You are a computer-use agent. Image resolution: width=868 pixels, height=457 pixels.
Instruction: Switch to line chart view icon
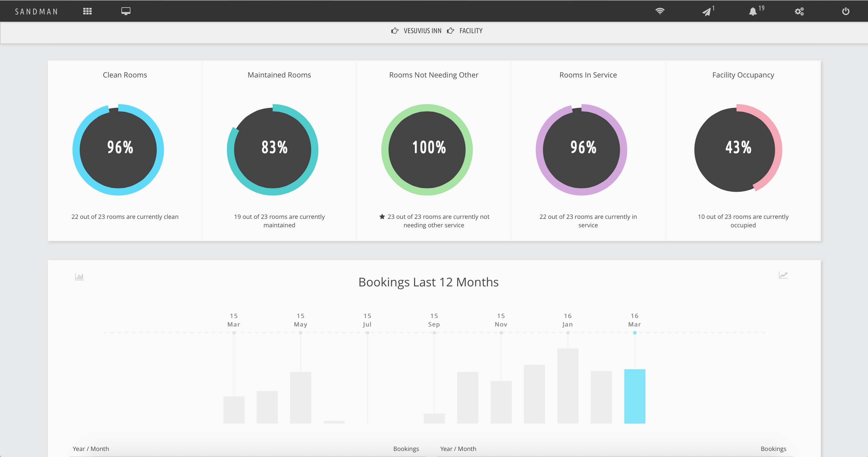point(783,275)
